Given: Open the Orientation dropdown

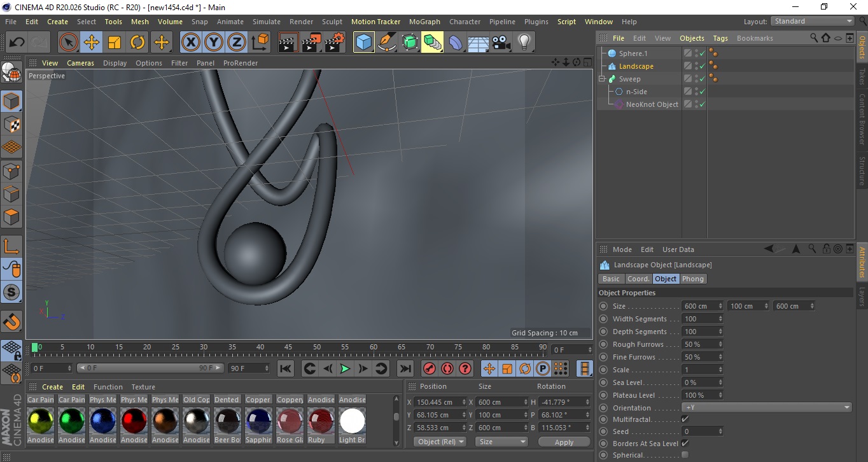Looking at the screenshot, I should pyautogui.click(x=766, y=408).
